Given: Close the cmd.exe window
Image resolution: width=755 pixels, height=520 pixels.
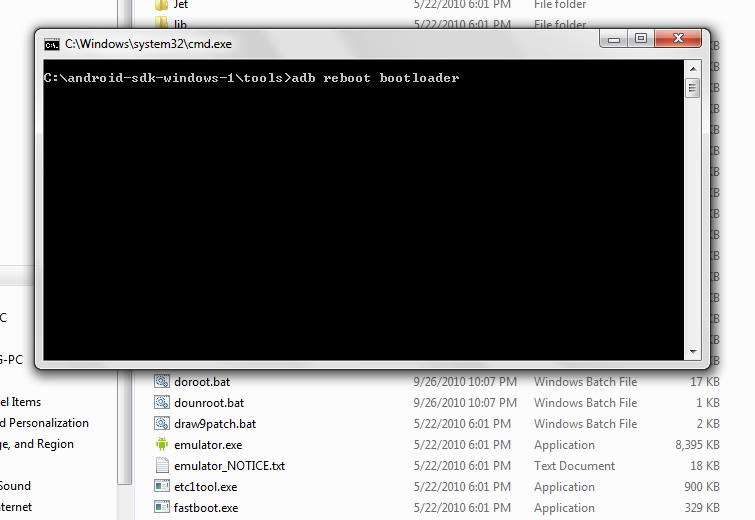Looking at the screenshot, I should (679, 39).
